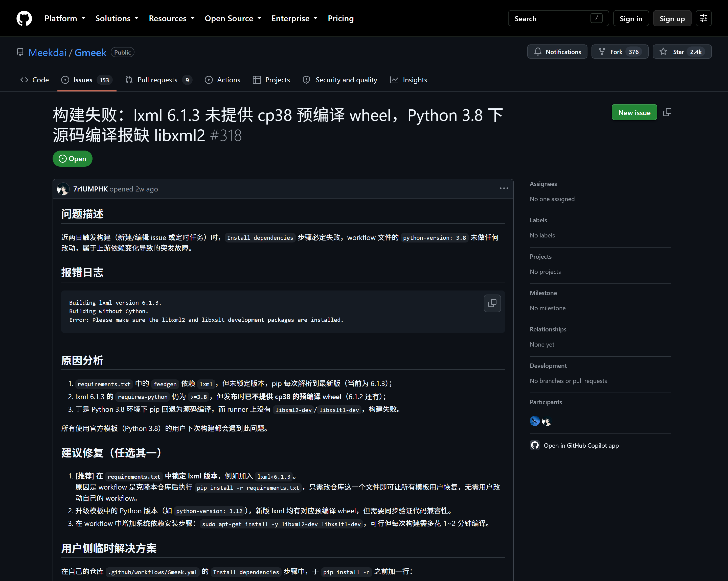This screenshot has height=581, width=728.
Task: Click the 用户侧临时解决方案 heading
Action: click(x=109, y=548)
